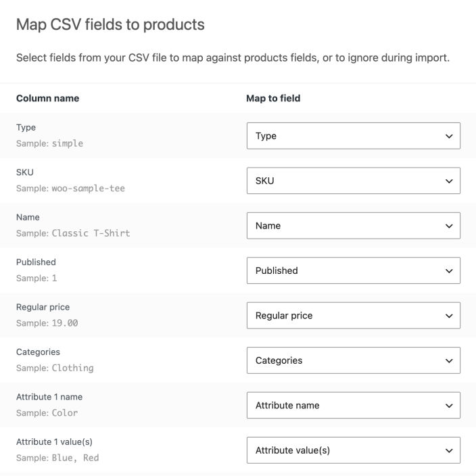Image resolution: width=476 pixels, height=476 pixels.
Task: Click the 'Select fields from your CSV file' description
Action: (x=233, y=57)
